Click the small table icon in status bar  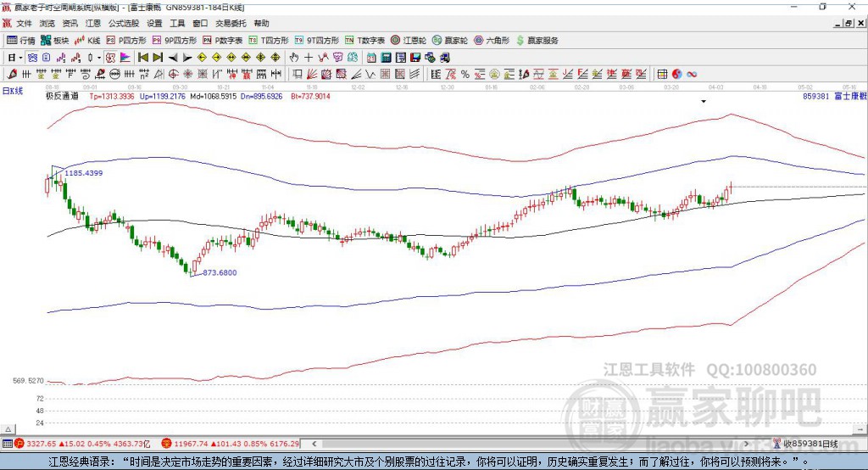[x=7, y=444]
